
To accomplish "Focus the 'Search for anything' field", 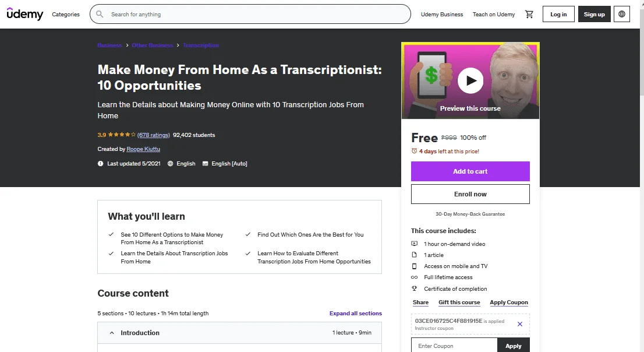I will click(250, 14).
